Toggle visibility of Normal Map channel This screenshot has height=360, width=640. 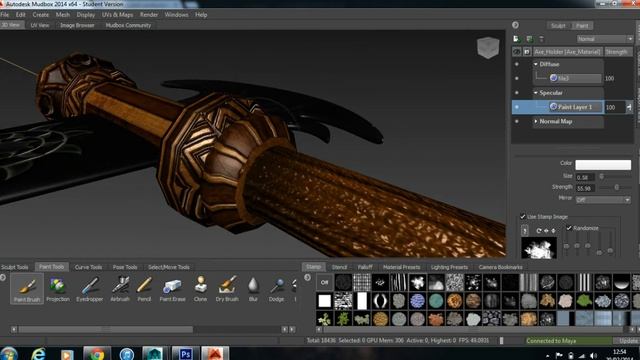[517, 122]
